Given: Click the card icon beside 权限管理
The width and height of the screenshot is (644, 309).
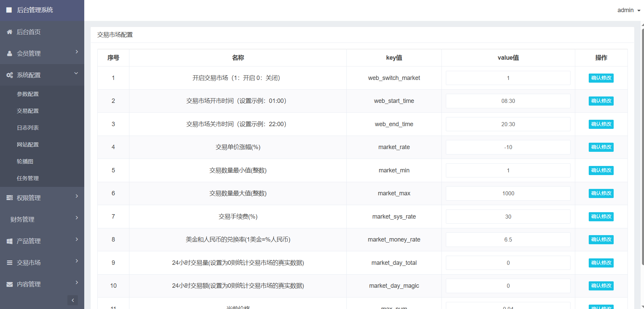Looking at the screenshot, I should pyautogui.click(x=9, y=198).
